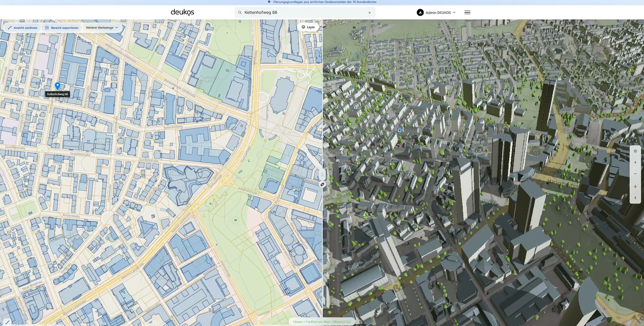Click the Hessen Frankfurt location label
Image resolution: width=644 pixels, height=326 pixels.
click(x=322, y=322)
